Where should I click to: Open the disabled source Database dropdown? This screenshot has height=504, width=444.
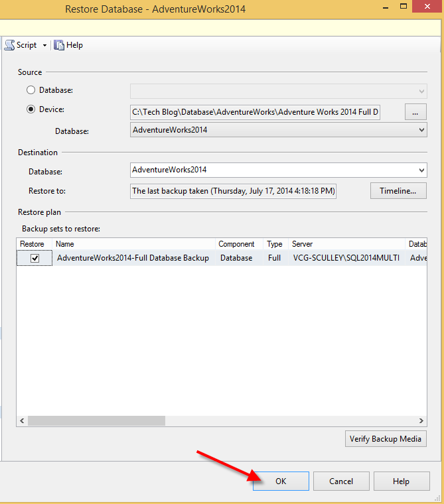279,92
